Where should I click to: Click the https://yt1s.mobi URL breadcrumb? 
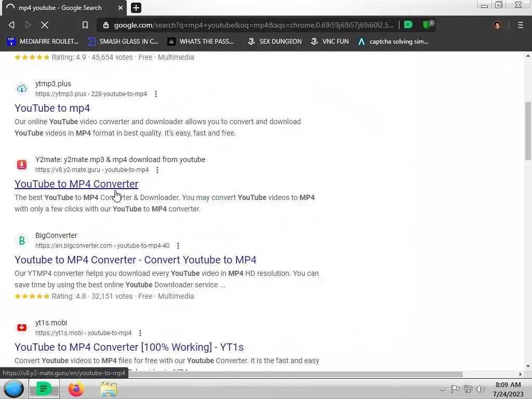click(x=84, y=333)
